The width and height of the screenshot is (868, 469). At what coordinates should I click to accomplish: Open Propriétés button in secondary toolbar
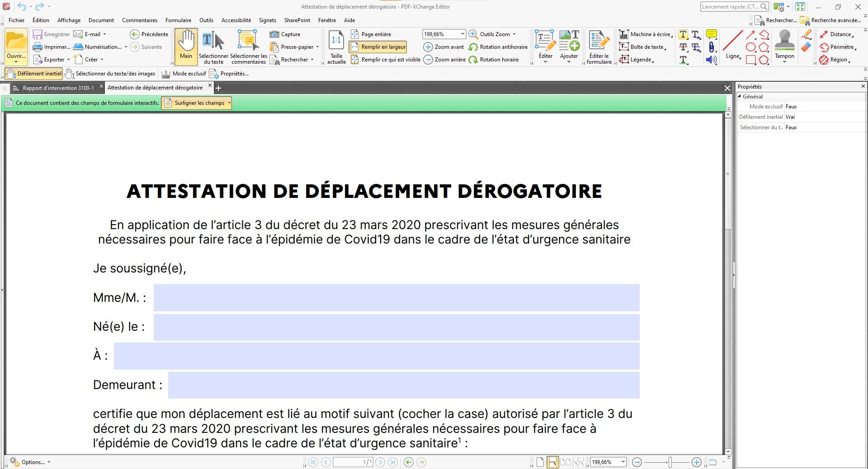click(x=229, y=74)
